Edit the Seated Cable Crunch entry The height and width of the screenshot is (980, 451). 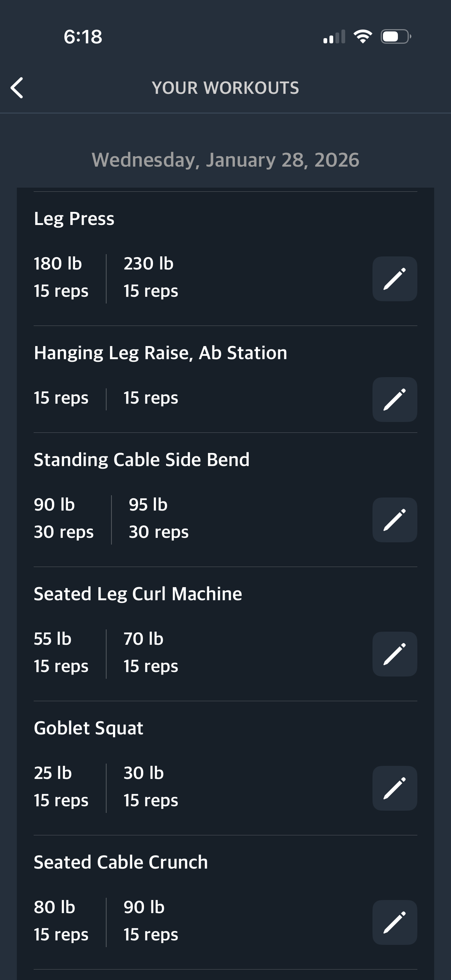click(394, 922)
